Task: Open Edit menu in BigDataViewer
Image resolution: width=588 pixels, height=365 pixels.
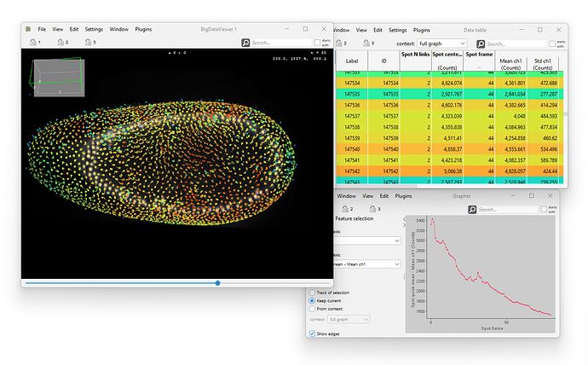Action: (74, 29)
